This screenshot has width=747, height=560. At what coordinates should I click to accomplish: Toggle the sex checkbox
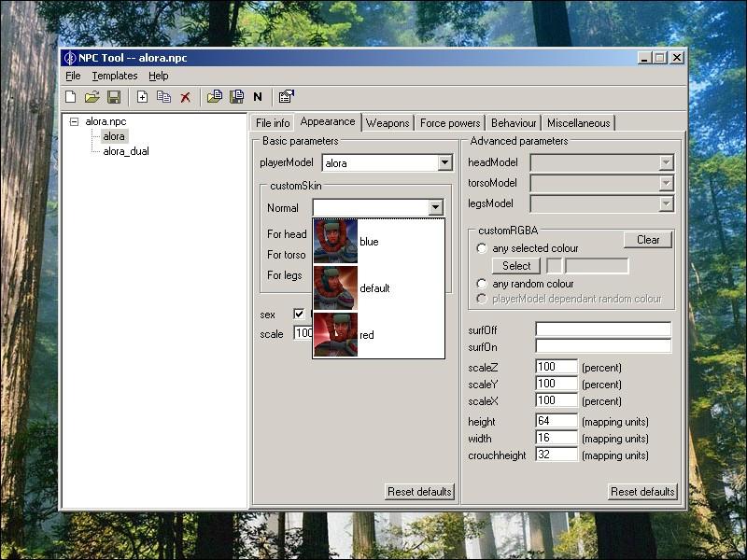(x=300, y=315)
